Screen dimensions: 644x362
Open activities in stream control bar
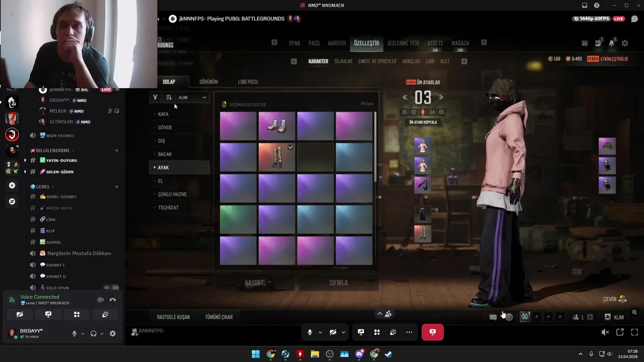377,332
